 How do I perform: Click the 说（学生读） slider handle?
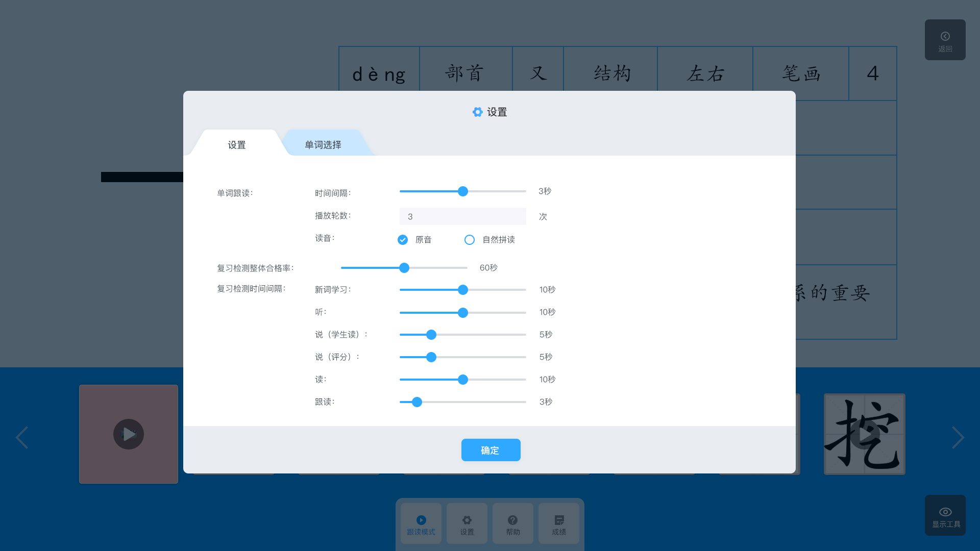[x=431, y=335]
